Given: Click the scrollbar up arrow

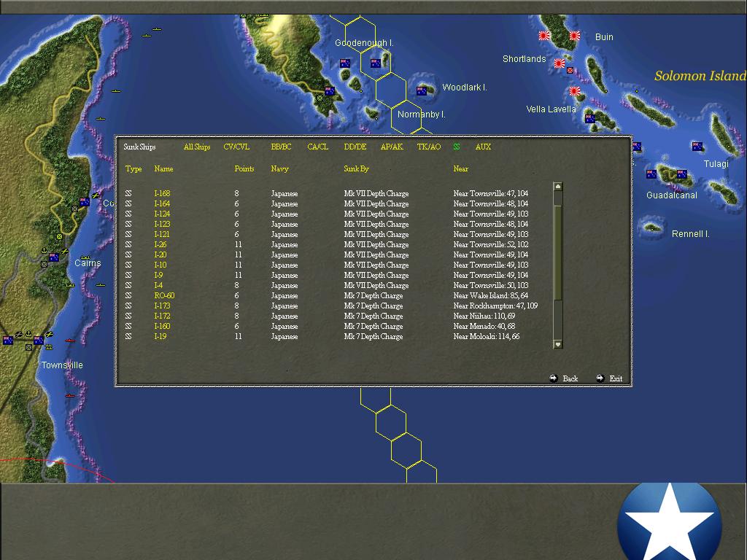Looking at the screenshot, I should 558,186.
